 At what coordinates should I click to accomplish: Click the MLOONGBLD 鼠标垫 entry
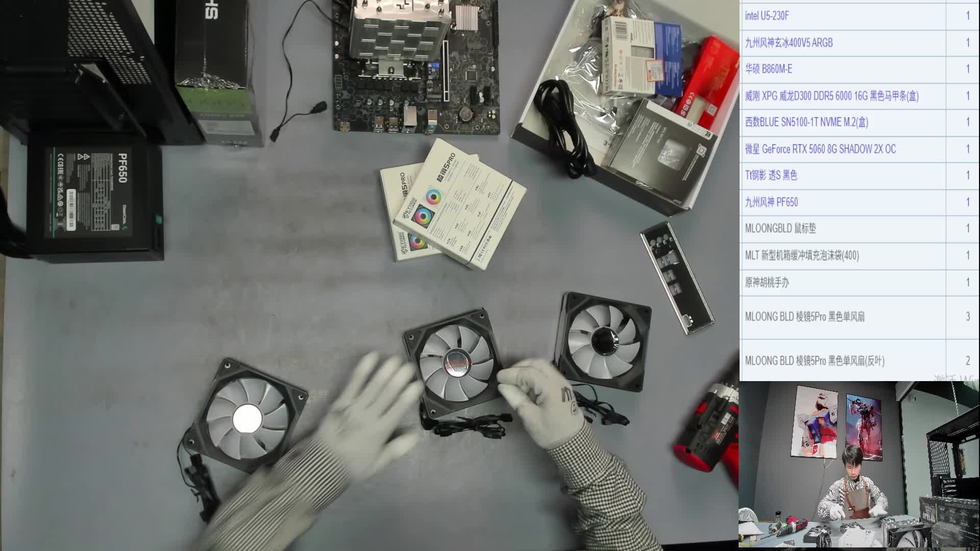pos(780,229)
